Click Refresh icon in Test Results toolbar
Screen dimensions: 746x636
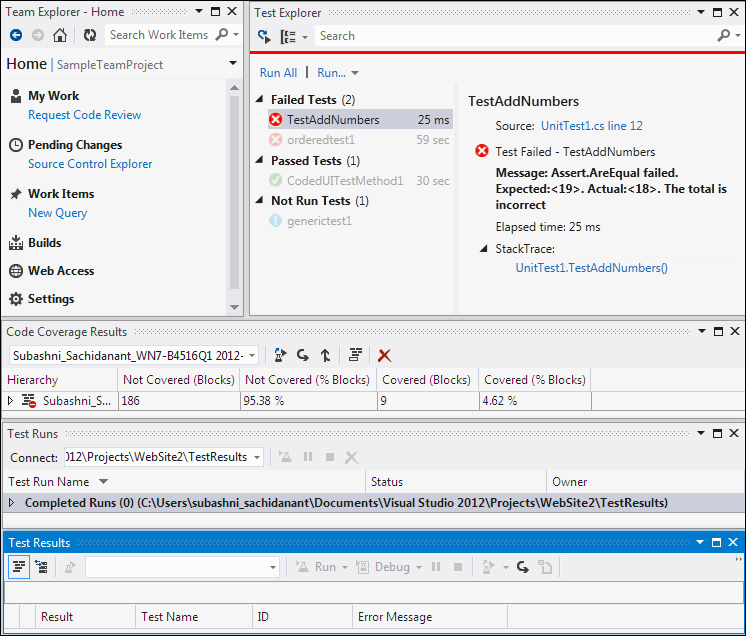[522, 567]
